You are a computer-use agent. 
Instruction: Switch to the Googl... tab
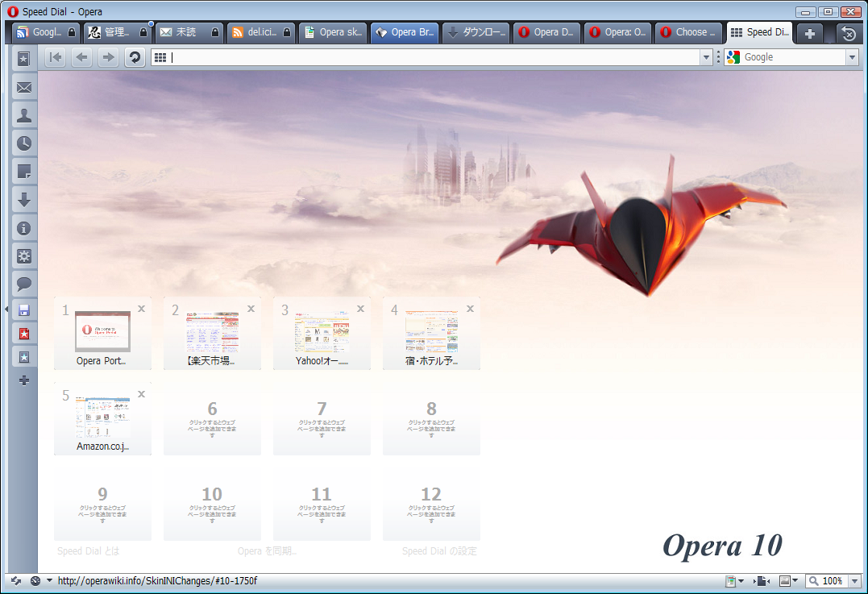(46, 33)
